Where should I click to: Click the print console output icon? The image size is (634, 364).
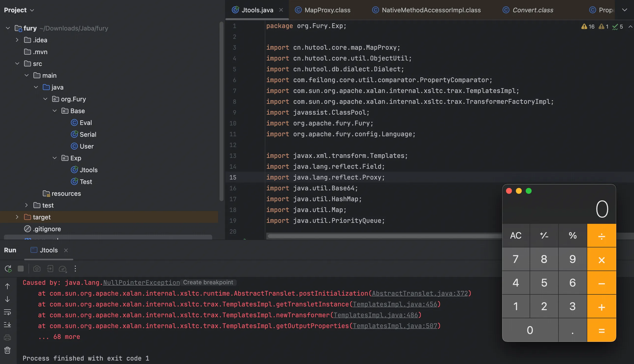tap(7, 337)
